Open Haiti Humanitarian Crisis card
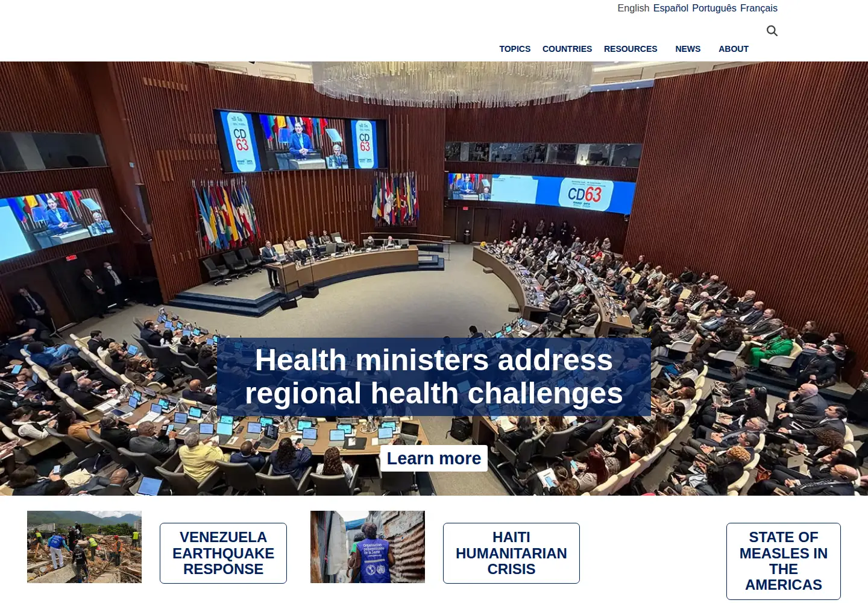 pos(511,553)
